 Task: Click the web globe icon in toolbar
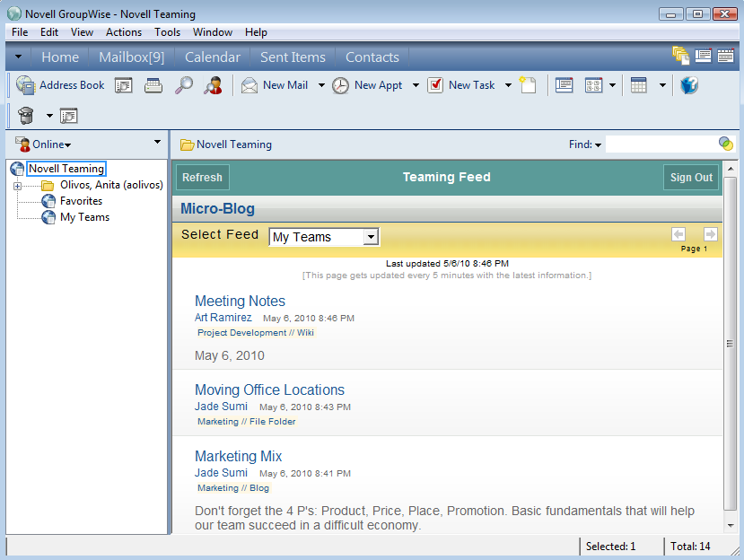coord(688,85)
